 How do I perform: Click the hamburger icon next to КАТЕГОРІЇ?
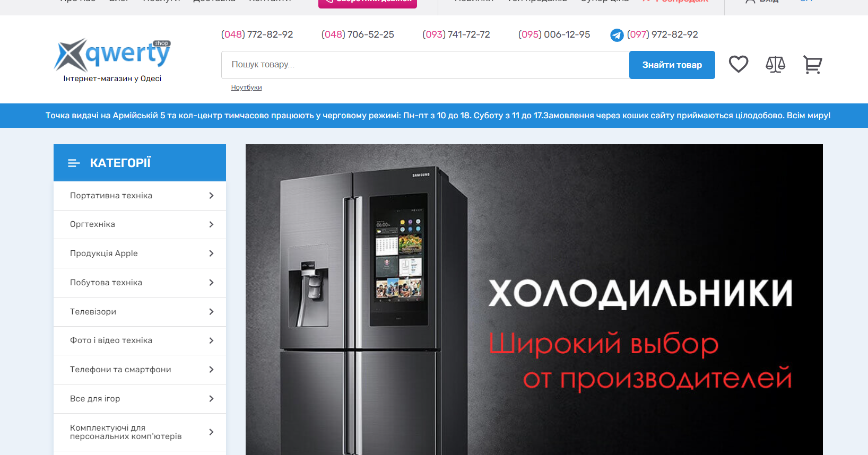[74, 163]
